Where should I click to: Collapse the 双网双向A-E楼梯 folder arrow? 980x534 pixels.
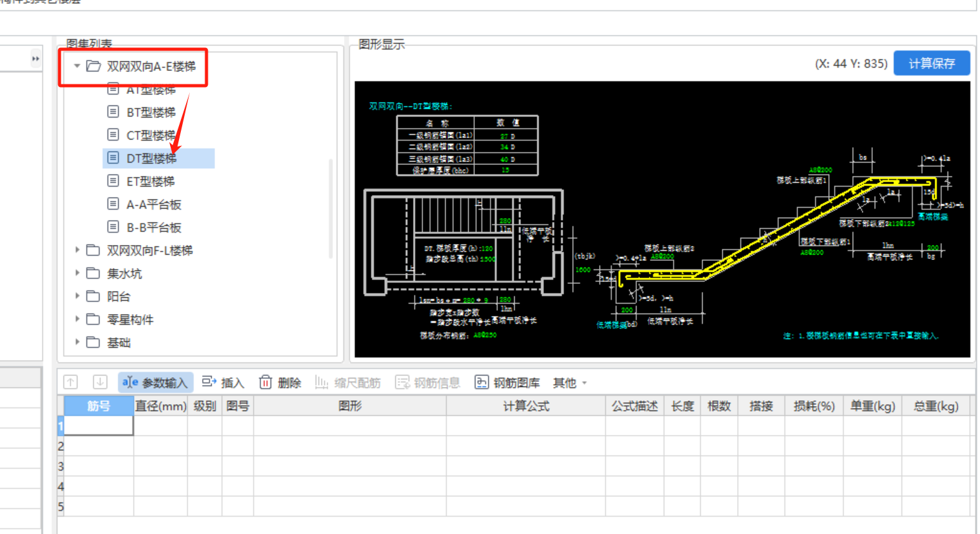[77, 66]
